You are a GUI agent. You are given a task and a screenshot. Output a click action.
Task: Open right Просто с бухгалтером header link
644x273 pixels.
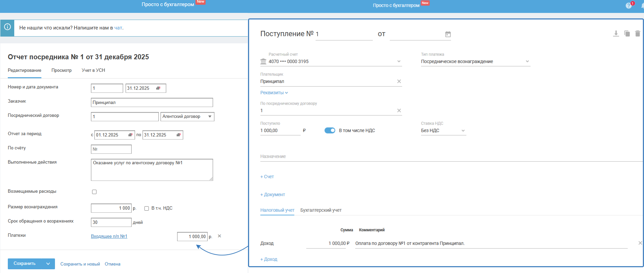396,5
